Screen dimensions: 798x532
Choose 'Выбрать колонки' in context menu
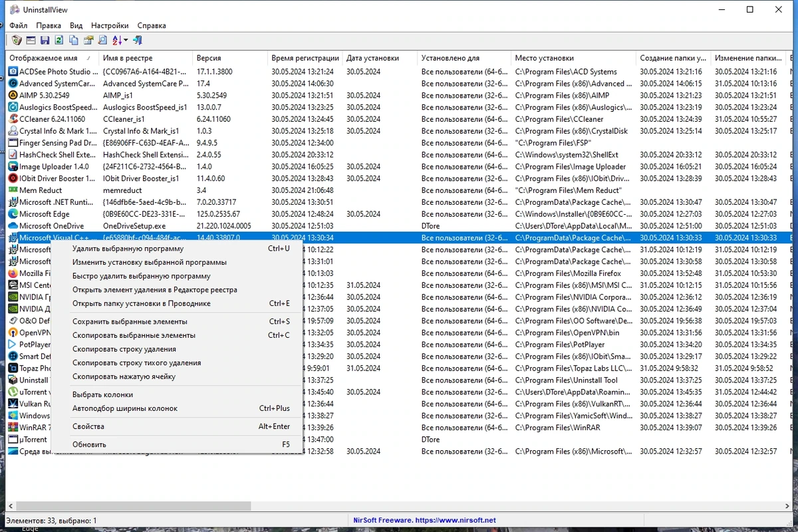click(x=177, y=394)
